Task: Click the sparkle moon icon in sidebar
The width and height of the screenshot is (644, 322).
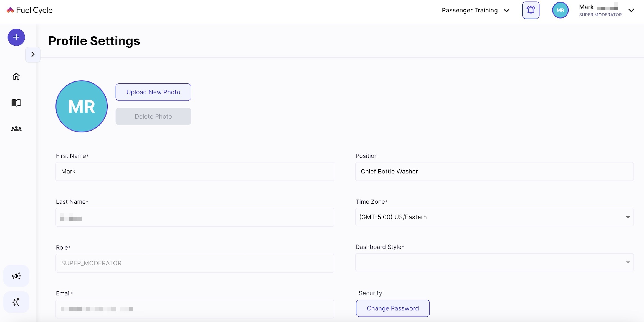Action: pos(16,302)
